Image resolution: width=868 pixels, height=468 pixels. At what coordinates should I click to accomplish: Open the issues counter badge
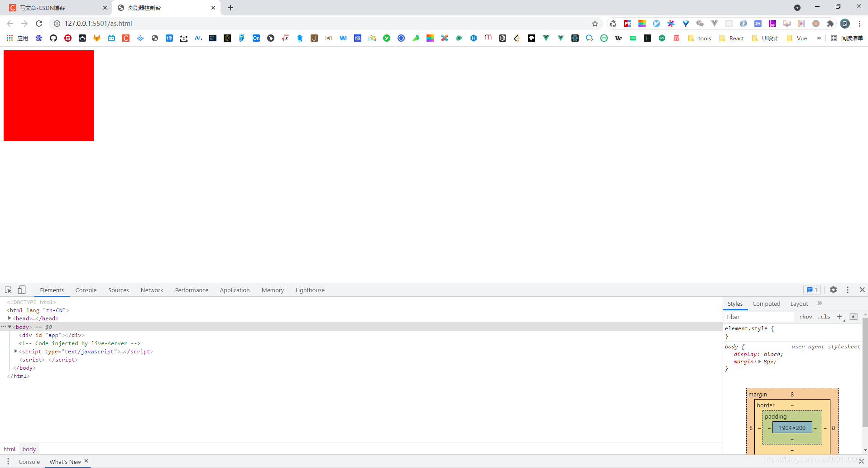(812, 290)
